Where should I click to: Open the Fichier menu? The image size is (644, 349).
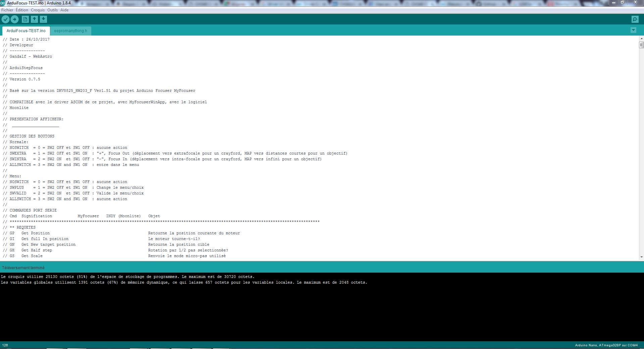pyautogui.click(x=7, y=10)
